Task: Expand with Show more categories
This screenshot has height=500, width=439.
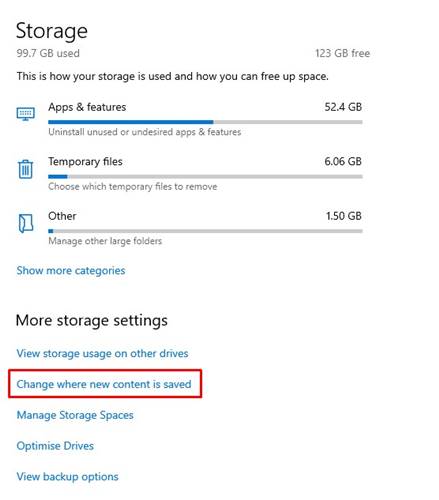Action: click(71, 271)
